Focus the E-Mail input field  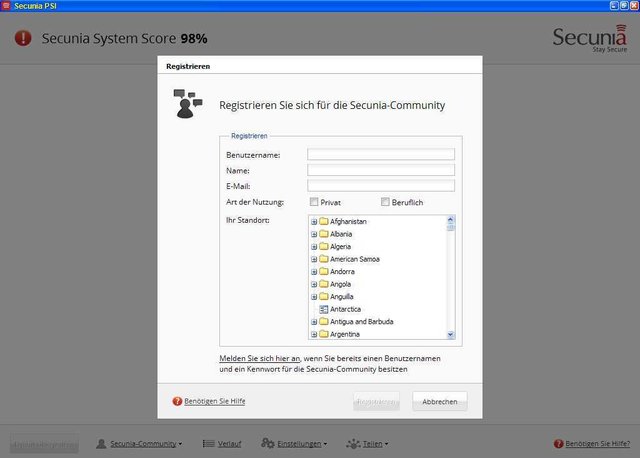tap(381, 185)
